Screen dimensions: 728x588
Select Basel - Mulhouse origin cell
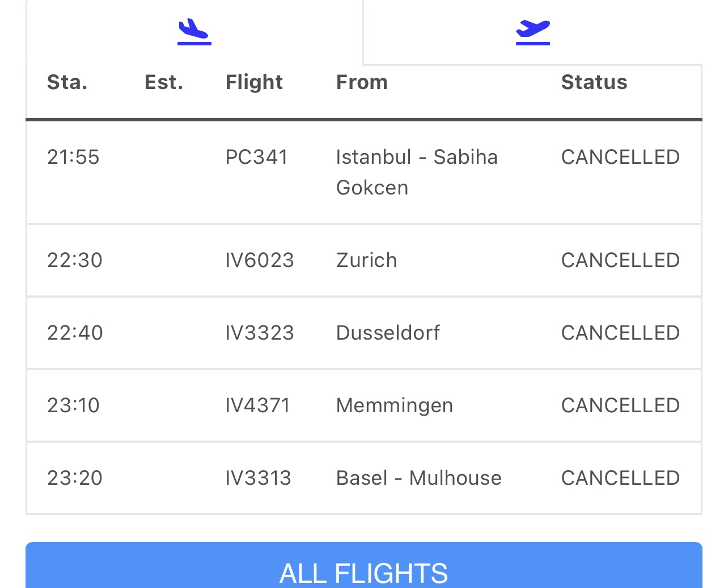click(419, 478)
